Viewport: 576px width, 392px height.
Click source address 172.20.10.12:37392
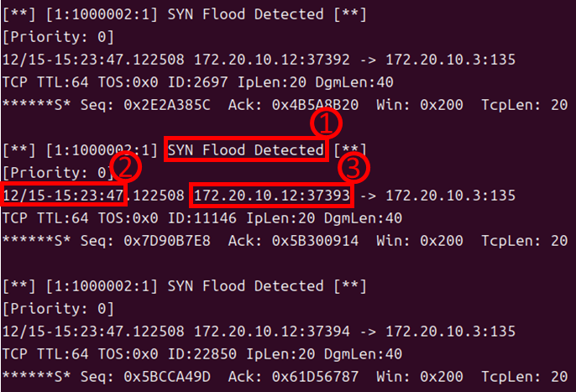272,60
